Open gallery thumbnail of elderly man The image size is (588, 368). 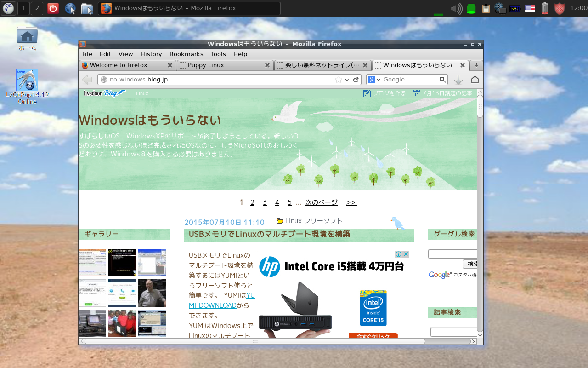tap(152, 293)
